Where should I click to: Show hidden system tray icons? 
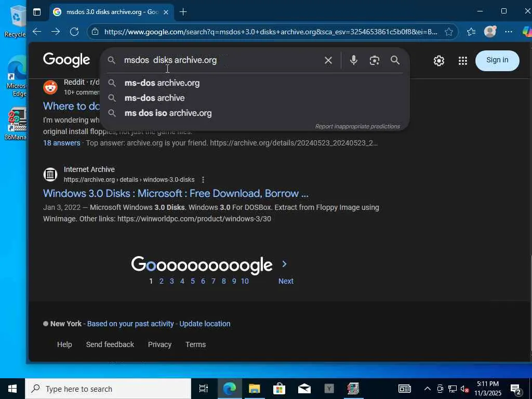point(428,389)
